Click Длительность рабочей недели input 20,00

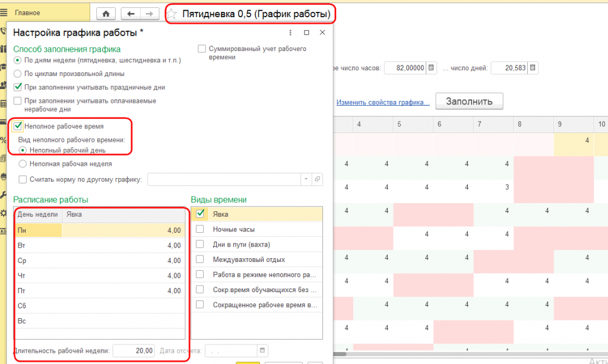(134, 350)
